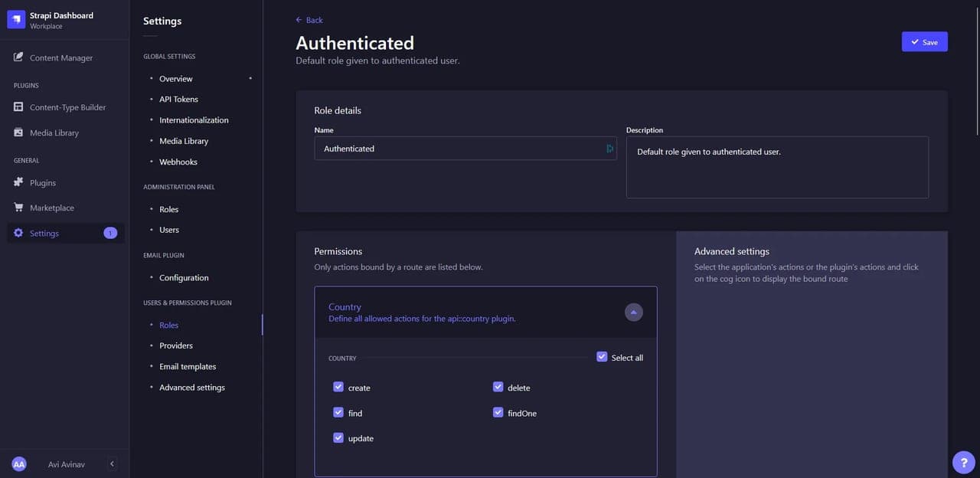Open Content Manager pencil icon
The width and height of the screenshot is (980, 478).
pos(18,57)
